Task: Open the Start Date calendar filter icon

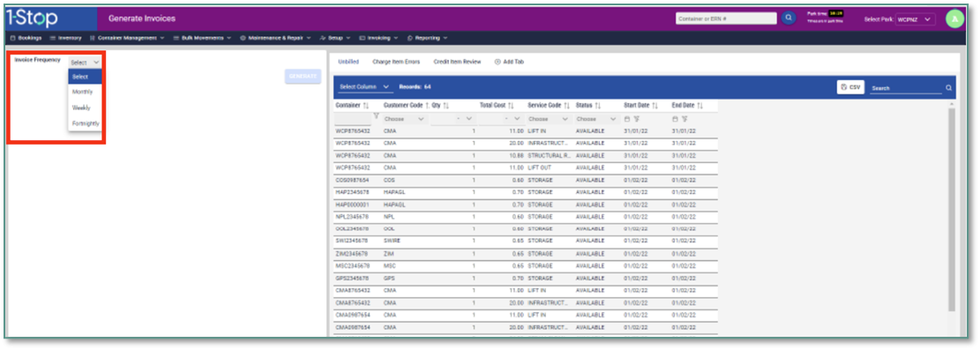Action: pos(627,119)
